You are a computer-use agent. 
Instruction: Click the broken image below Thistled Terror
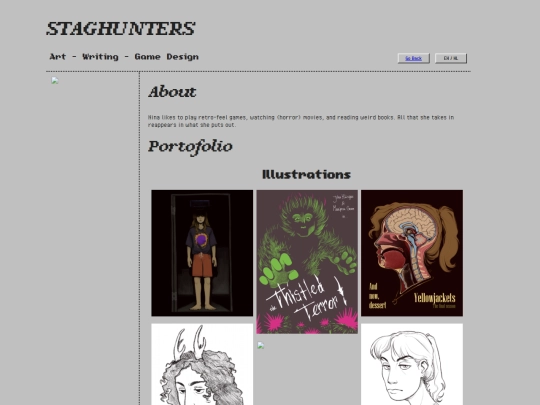pos(261,345)
